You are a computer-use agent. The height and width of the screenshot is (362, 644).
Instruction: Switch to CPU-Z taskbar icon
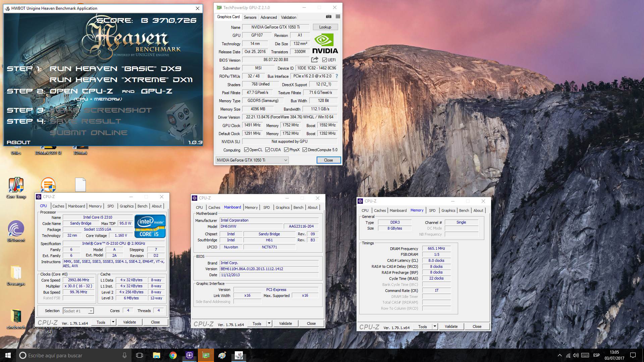click(x=190, y=355)
